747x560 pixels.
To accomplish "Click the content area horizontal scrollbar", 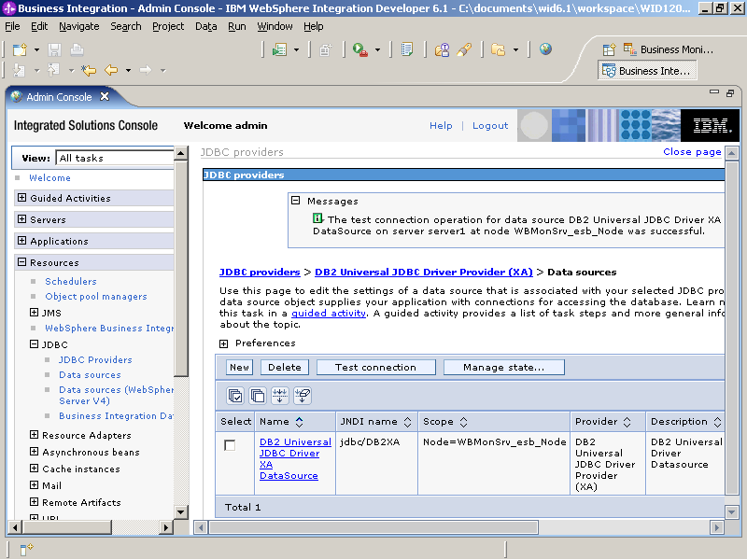I will pos(374,527).
